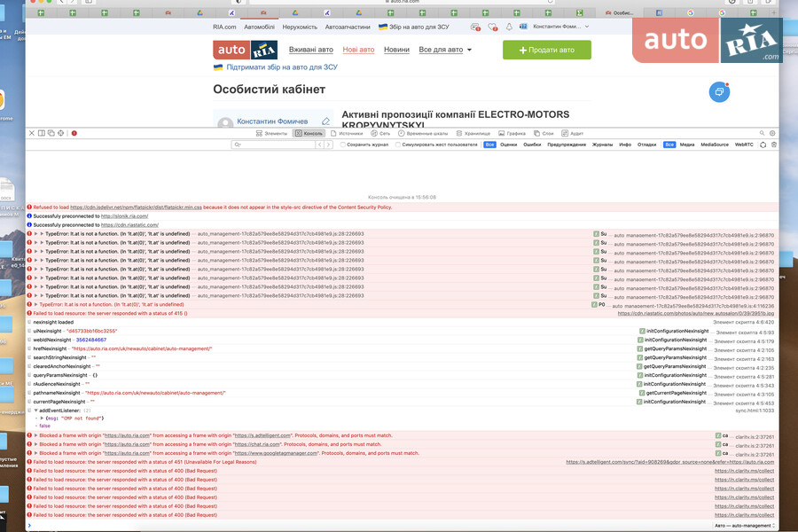This screenshot has height=532, width=798.
Task: Expand blocked frame error for chat.ria.com
Action: 36,444
